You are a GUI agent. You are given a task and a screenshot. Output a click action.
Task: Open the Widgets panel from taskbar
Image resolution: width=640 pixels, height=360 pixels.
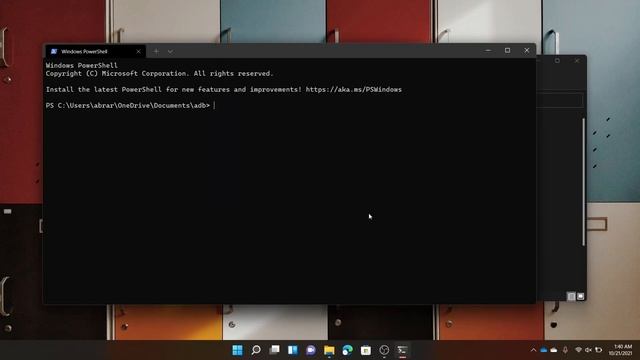pos(293,350)
